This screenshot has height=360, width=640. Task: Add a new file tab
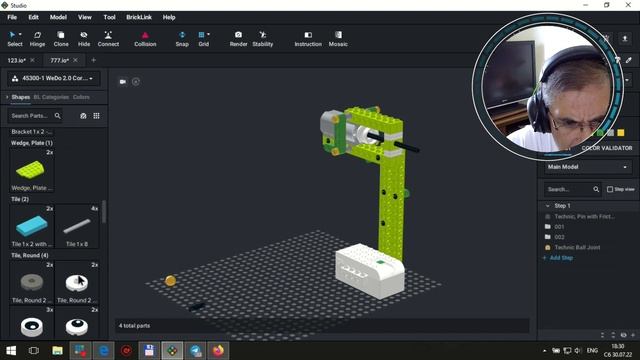[x=93, y=60]
